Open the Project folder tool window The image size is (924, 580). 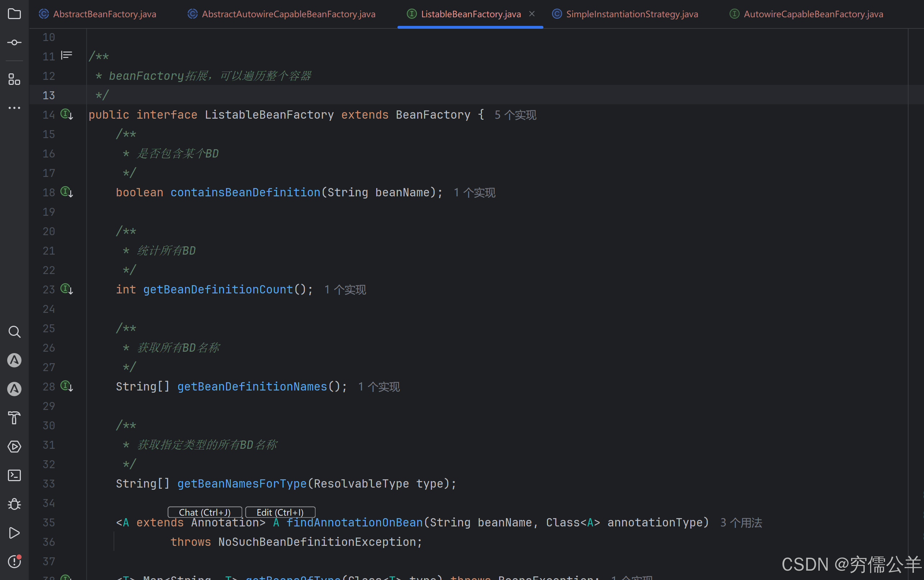pos(14,14)
